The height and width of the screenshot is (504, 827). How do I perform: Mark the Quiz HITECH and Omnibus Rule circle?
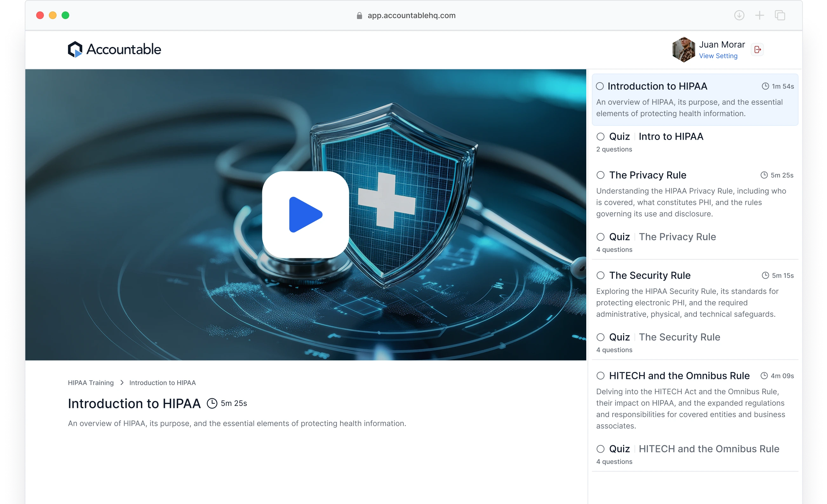[601, 449]
